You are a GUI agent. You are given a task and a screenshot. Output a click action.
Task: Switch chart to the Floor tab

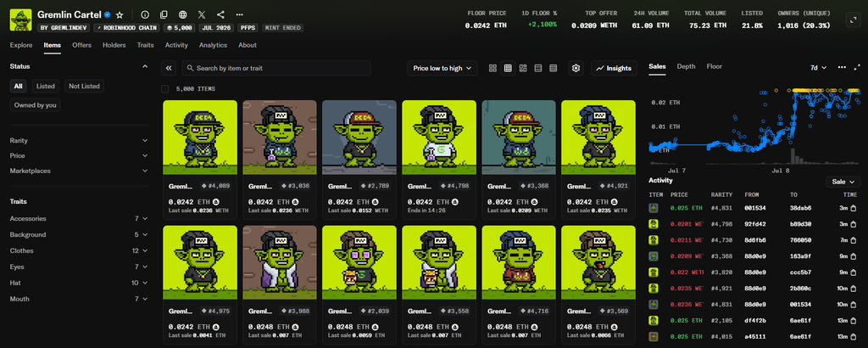[714, 66]
